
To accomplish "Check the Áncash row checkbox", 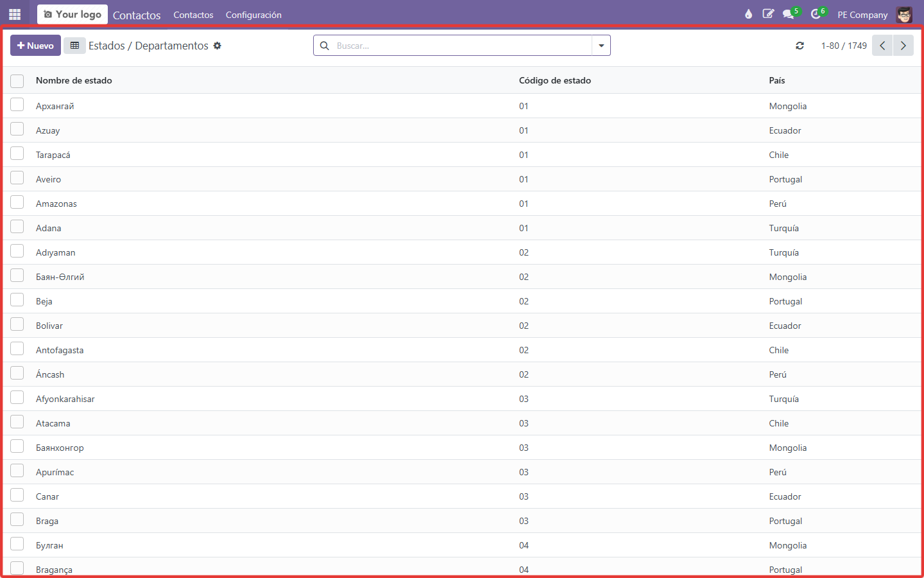I will coord(17,373).
